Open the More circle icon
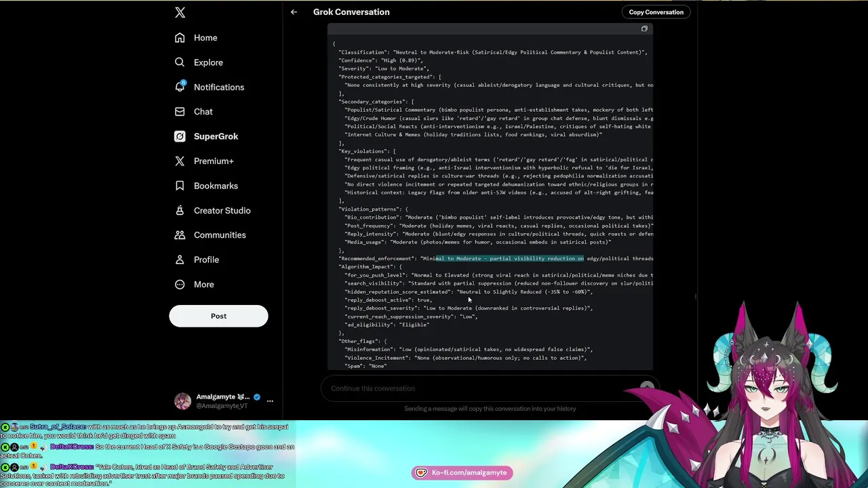 pyautogui.click(x=180, y=285)
